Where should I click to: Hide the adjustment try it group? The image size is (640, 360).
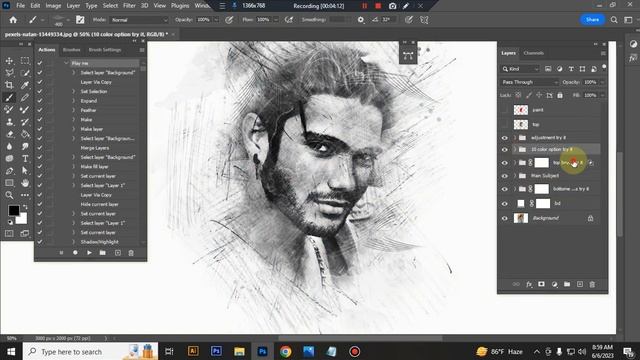(504, 138)
